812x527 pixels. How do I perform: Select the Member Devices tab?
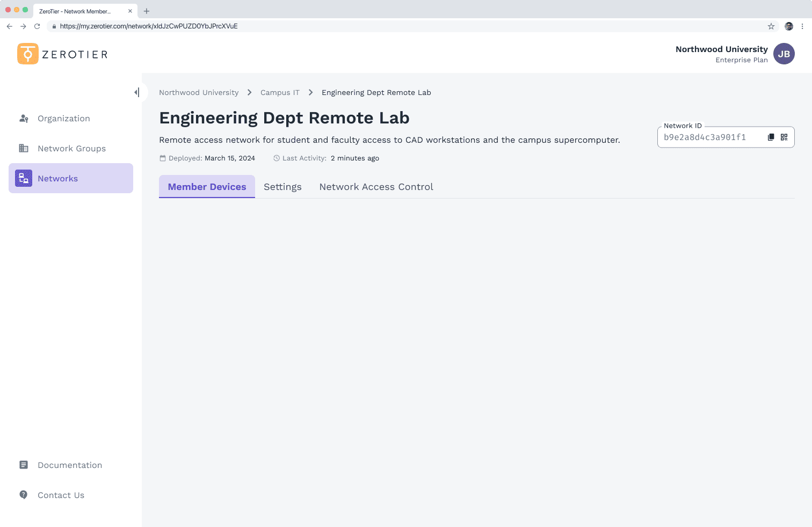[x=207, y=187]
